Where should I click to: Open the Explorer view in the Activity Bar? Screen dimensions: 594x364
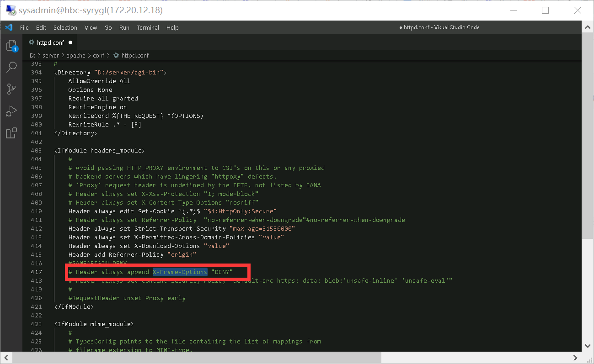(11, 44)
